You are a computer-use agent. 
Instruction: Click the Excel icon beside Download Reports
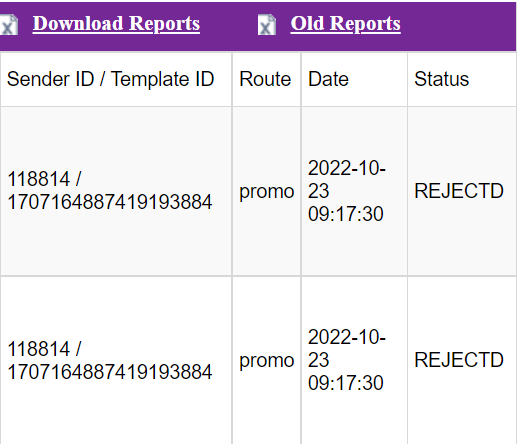(8, 25)
